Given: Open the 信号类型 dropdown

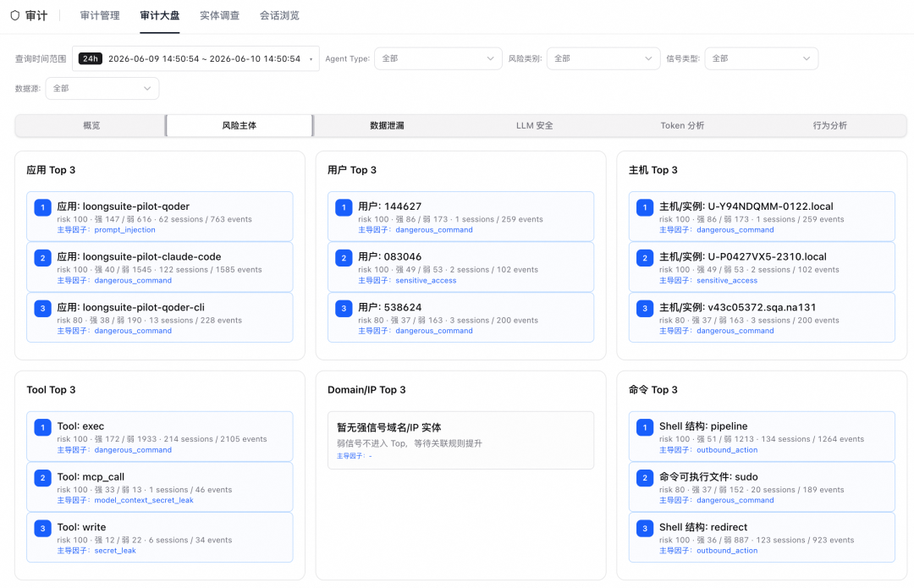Looking at the screenshot, I should (762, 59).
